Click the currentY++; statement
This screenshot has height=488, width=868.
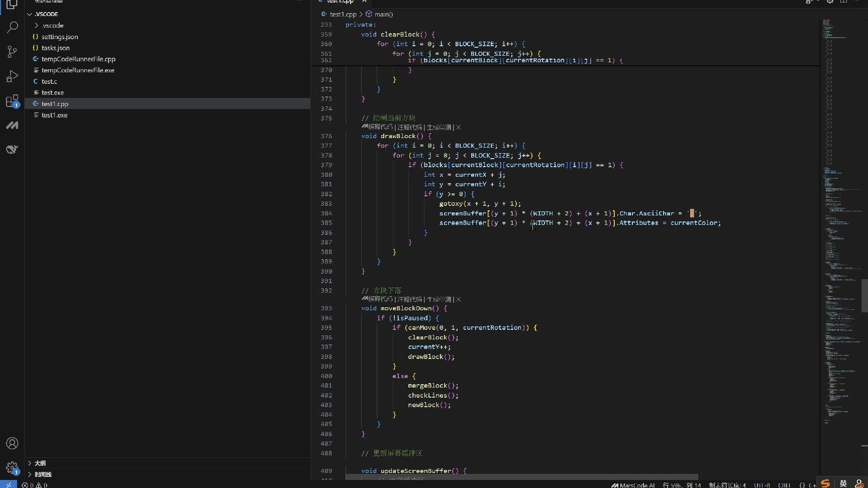tap(429, 347)
